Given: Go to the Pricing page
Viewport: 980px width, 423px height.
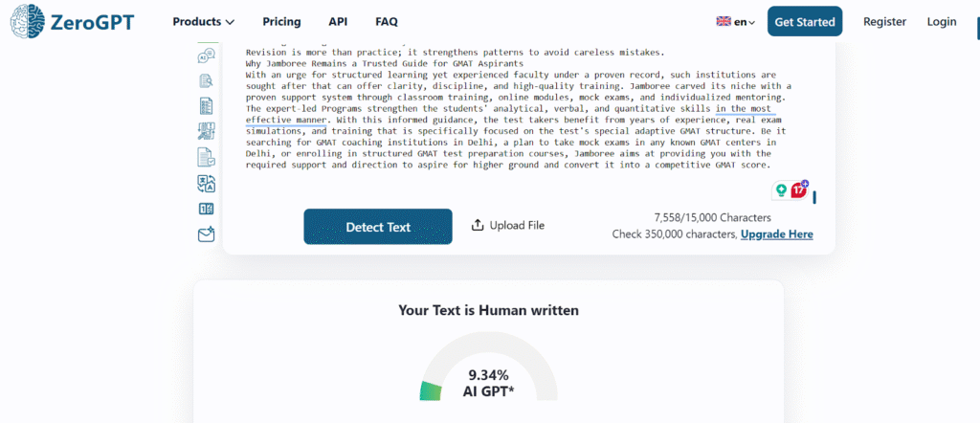Looking at the screenshot, I should click(280, 22).
